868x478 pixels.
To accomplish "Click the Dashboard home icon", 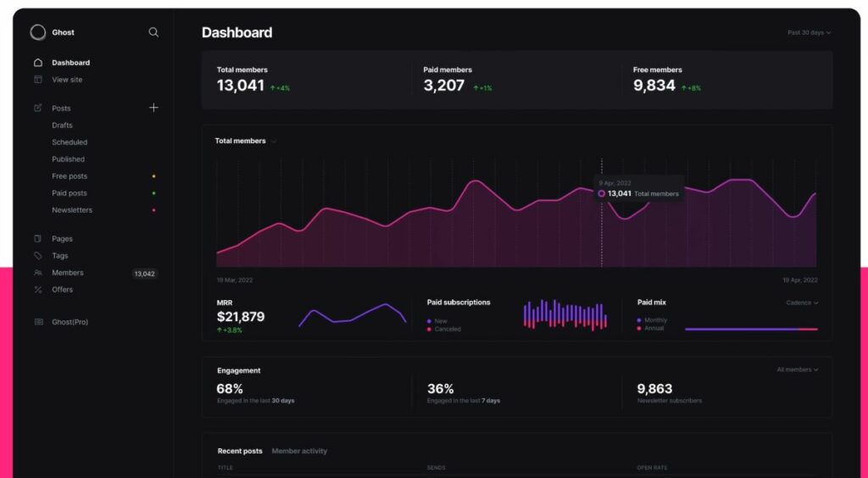I will [x=37, y=63].
